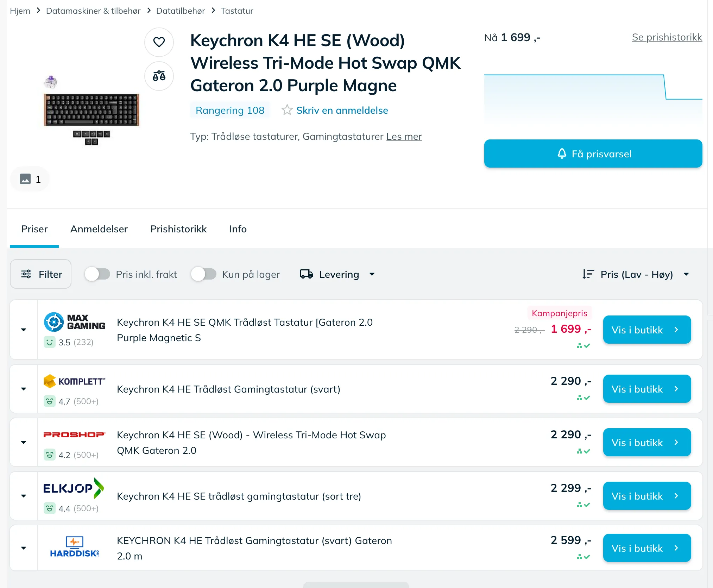This screenshot has width=713, height=588.
Task: Click the Proshop rating smiley icon
Action: (50, 455)
